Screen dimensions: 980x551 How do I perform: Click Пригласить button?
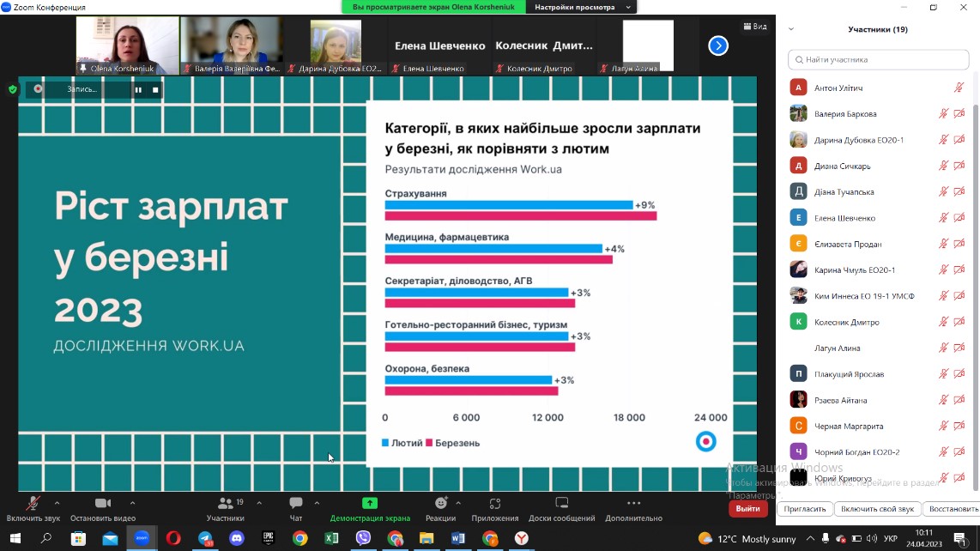[804, 509]
